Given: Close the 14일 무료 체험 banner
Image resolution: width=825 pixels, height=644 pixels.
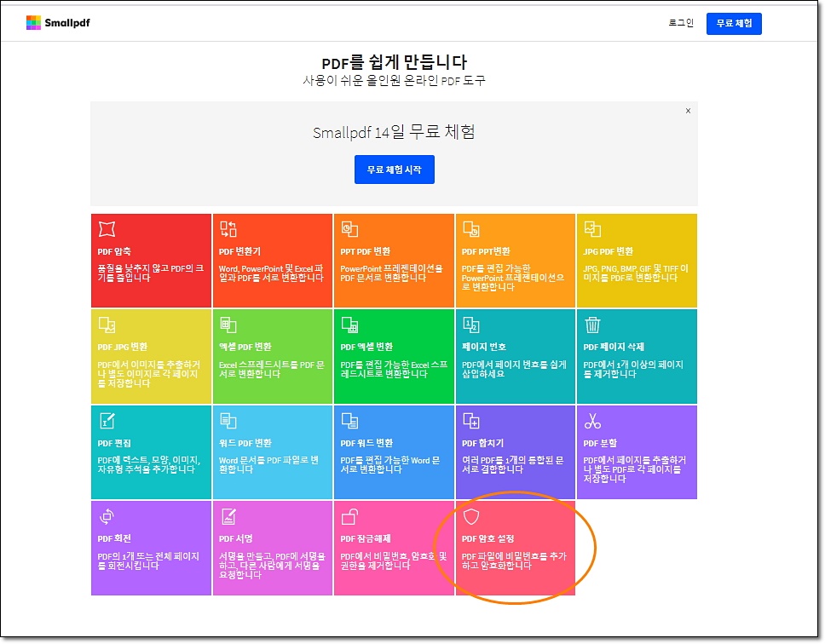Looking at the screenshot, I should (x=688, y=111).
